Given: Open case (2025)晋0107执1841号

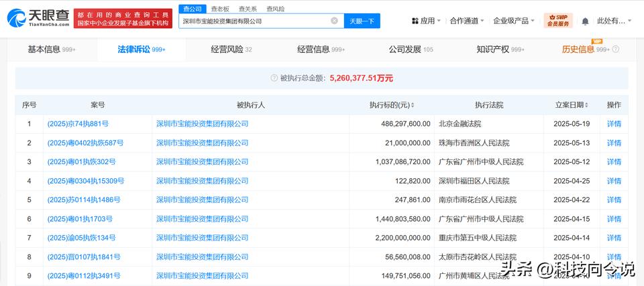Looking at the screenshot, I should [x=84, y=257].
